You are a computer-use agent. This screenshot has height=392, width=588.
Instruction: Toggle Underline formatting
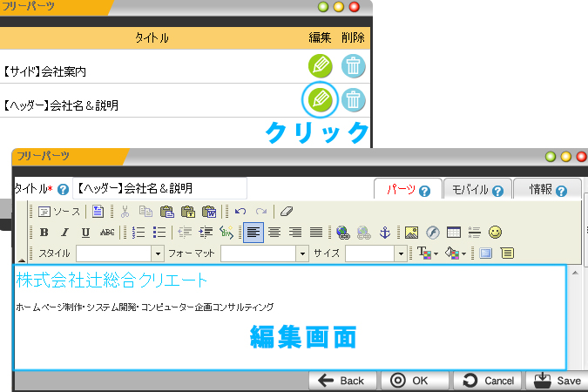point(85,233)
